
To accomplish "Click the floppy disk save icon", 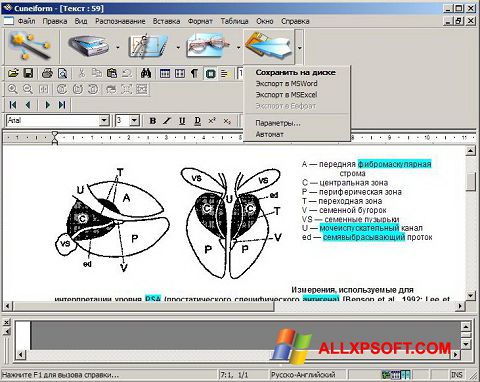I will click(28, 73).
